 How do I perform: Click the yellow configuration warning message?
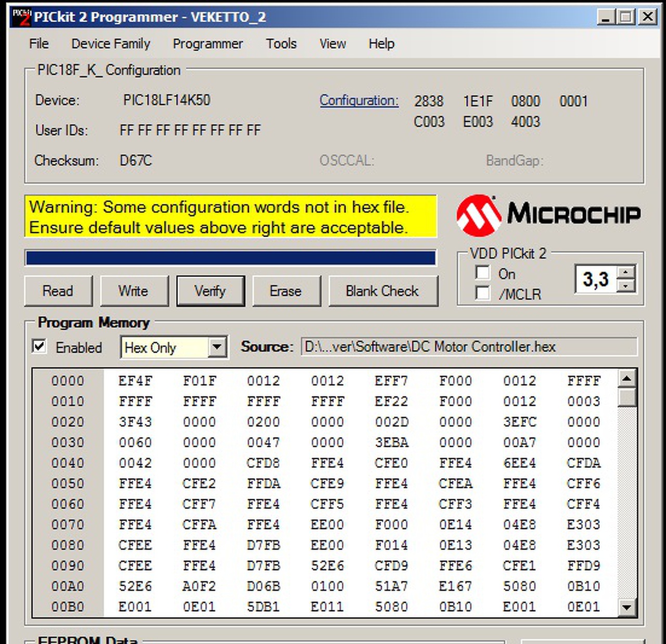pyautogui.click(x=230, y=216)
